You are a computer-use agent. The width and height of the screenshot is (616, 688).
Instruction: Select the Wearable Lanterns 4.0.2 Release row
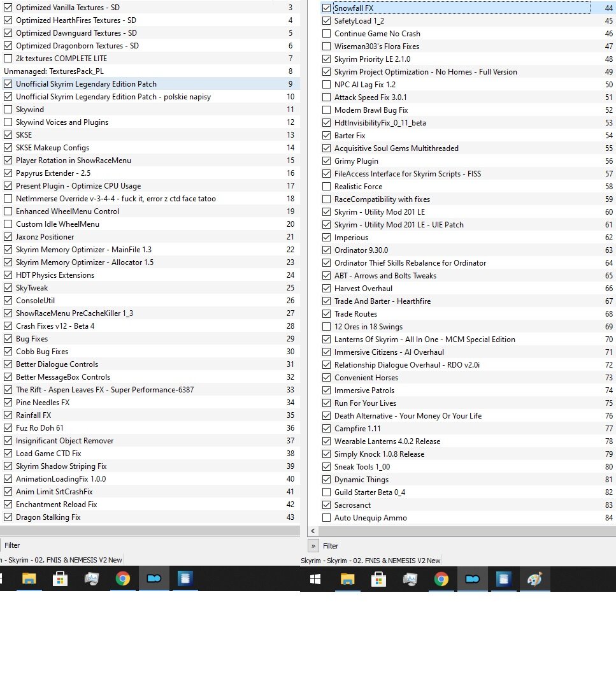click(x=468, y=441)
